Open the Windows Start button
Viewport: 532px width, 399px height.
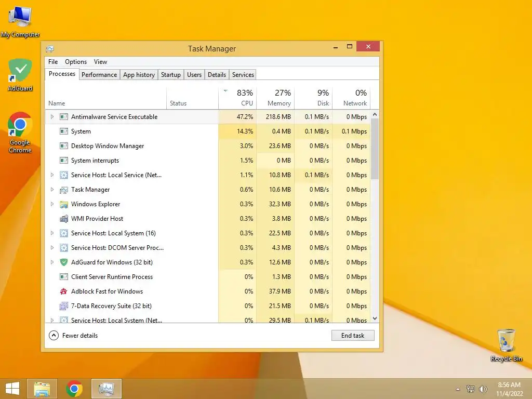[12, 389]
